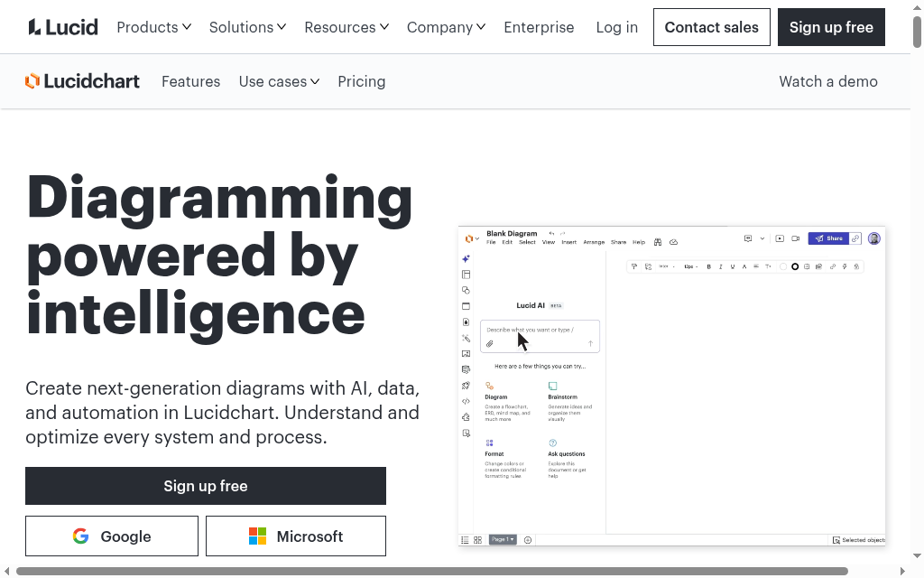Image resolution: width=924 pixels, height=578 pixels.
Task: Click the video camera icon in demo header
Action: 796,238
